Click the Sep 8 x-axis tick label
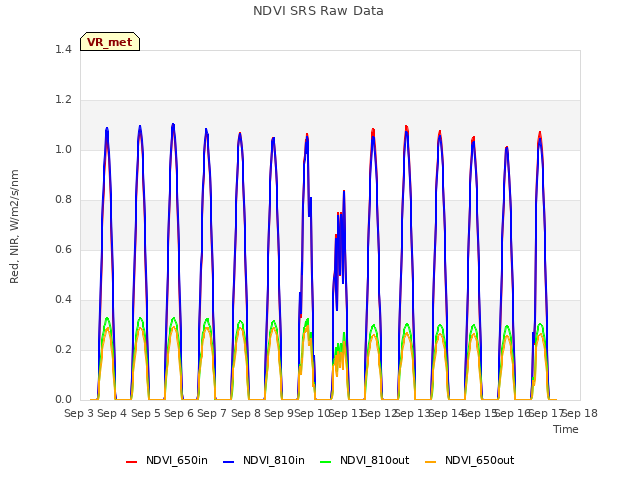640x480 pixels. click(x=245, y=413)
